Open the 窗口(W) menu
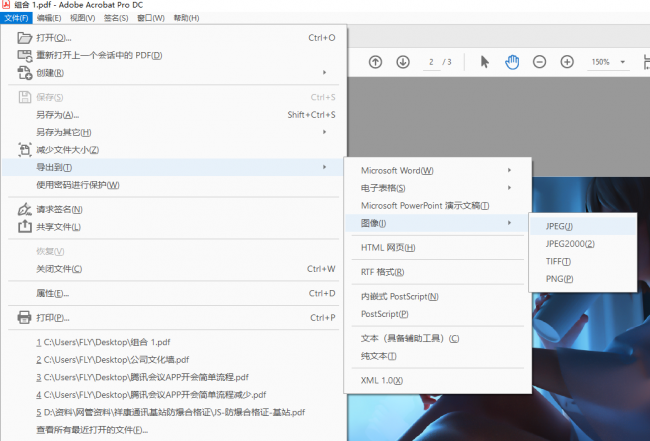 coord(151,18)
